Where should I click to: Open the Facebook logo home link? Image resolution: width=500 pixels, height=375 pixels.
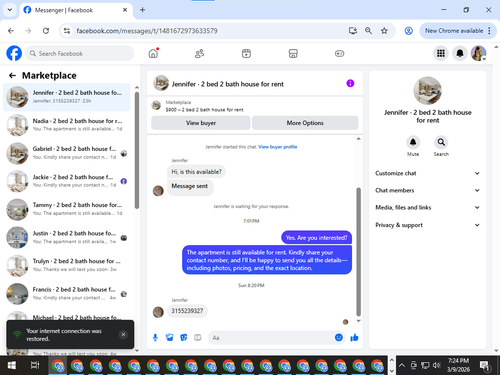[x=14, y=53]
